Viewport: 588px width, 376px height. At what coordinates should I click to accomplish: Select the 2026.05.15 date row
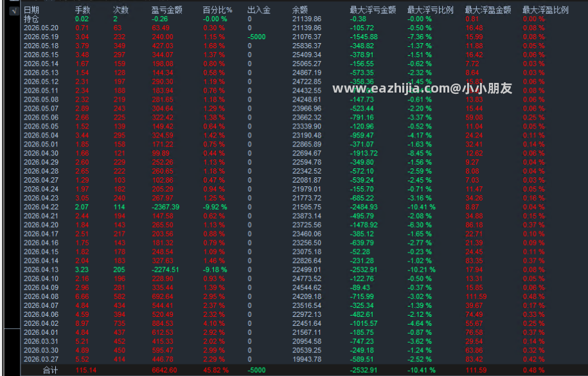(41, 55)
